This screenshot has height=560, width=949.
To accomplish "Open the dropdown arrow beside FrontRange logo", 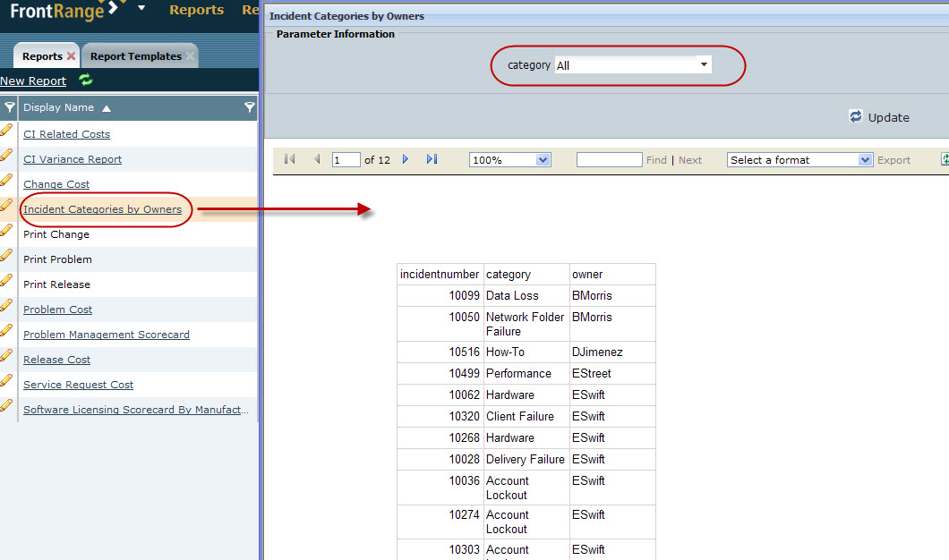I will click(x=141, y=8).
